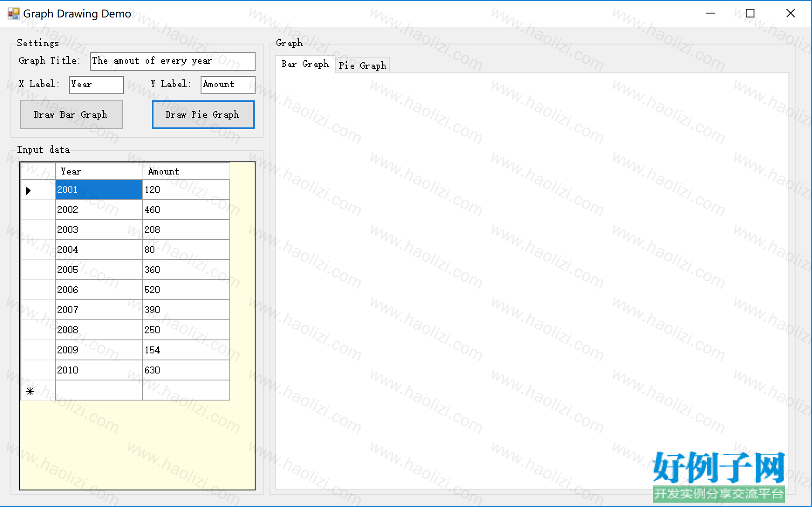Select cell with year 2008

point(99,330)
